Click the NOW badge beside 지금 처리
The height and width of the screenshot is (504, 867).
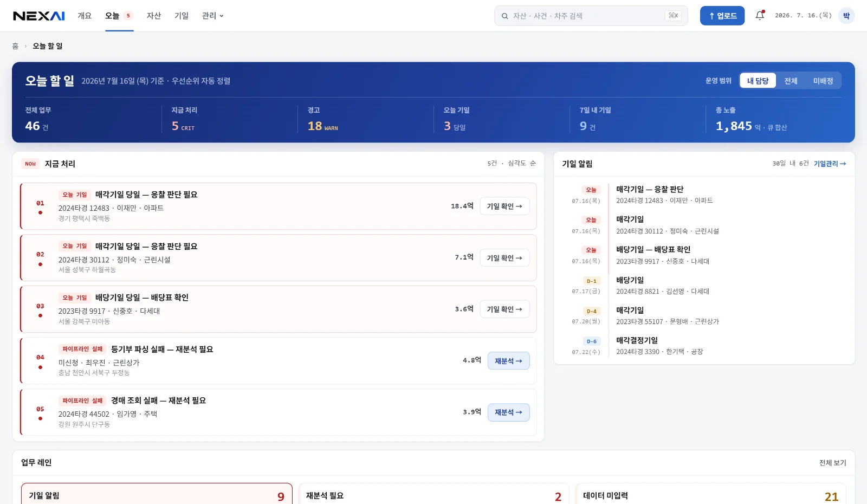click(x=30, y=164)
